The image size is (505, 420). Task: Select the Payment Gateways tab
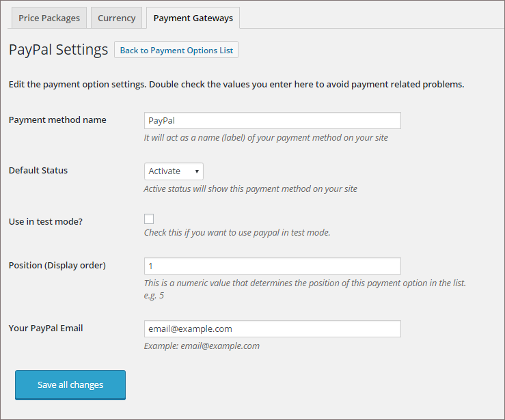[193, 18]
